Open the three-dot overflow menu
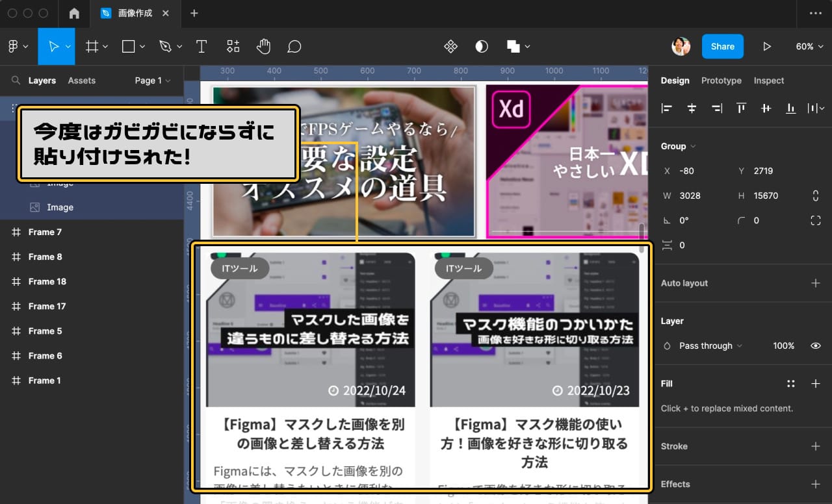The height and width of the screenshot is (504, 832). coord(816,13)
